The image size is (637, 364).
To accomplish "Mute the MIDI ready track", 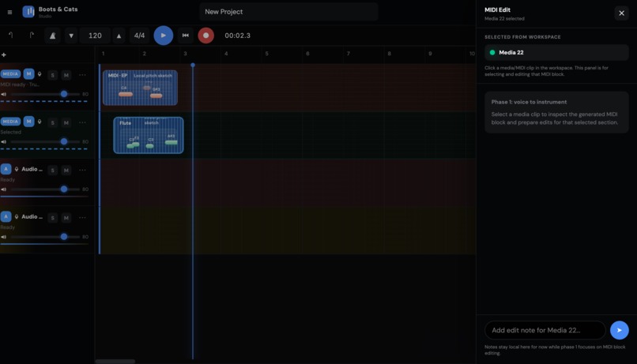I will (66, 75).
